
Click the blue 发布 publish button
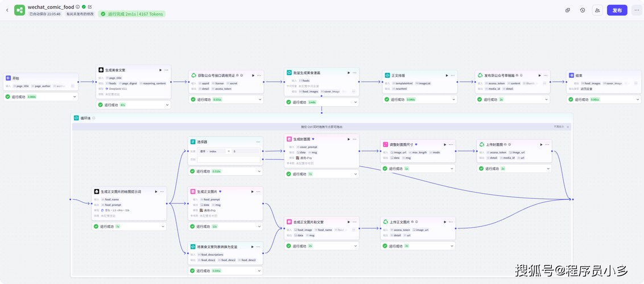617,10
